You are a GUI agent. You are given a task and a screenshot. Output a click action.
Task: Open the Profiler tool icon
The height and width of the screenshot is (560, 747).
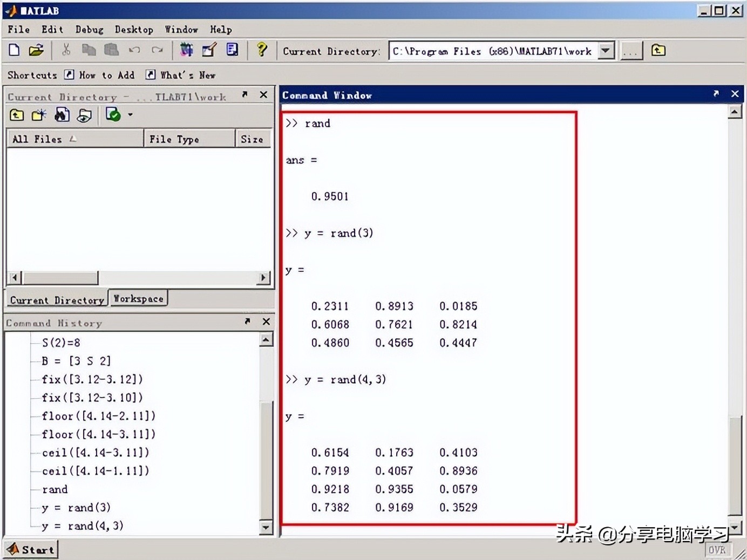click(232, 50)
